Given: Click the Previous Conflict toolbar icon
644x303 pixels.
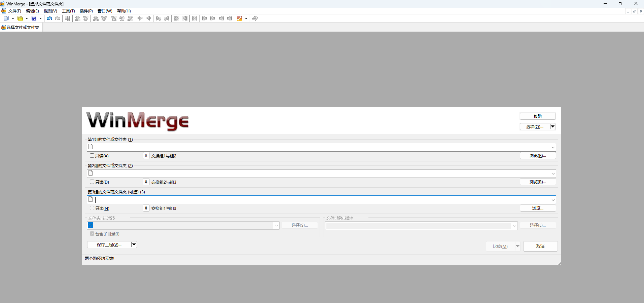Looking at the screenshot, I should (104, 18).
